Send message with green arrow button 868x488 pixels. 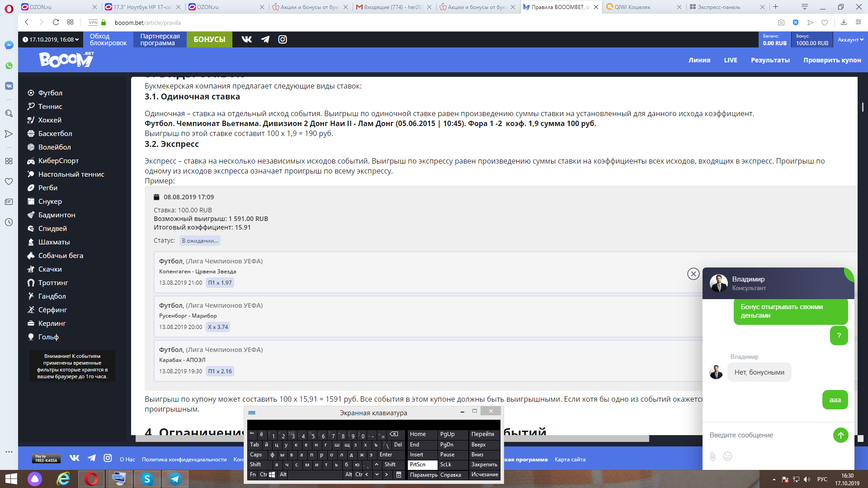pos(840,435)
